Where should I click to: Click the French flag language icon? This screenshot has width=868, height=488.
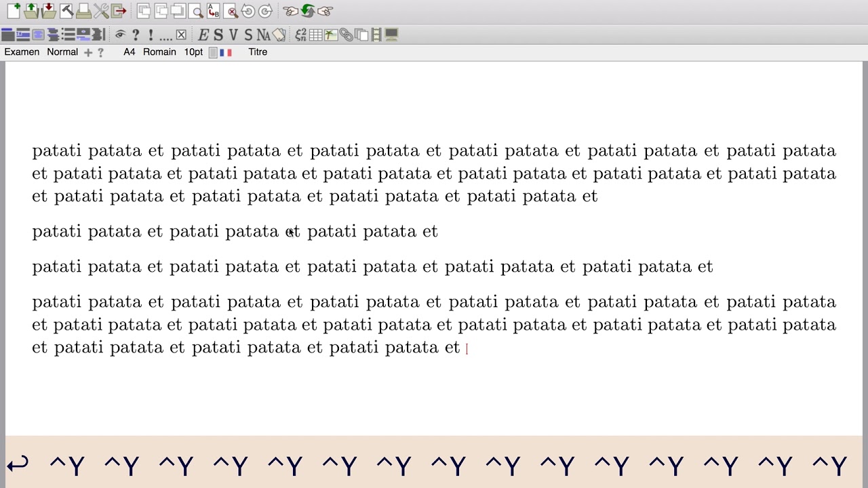[x=226, y=52]
